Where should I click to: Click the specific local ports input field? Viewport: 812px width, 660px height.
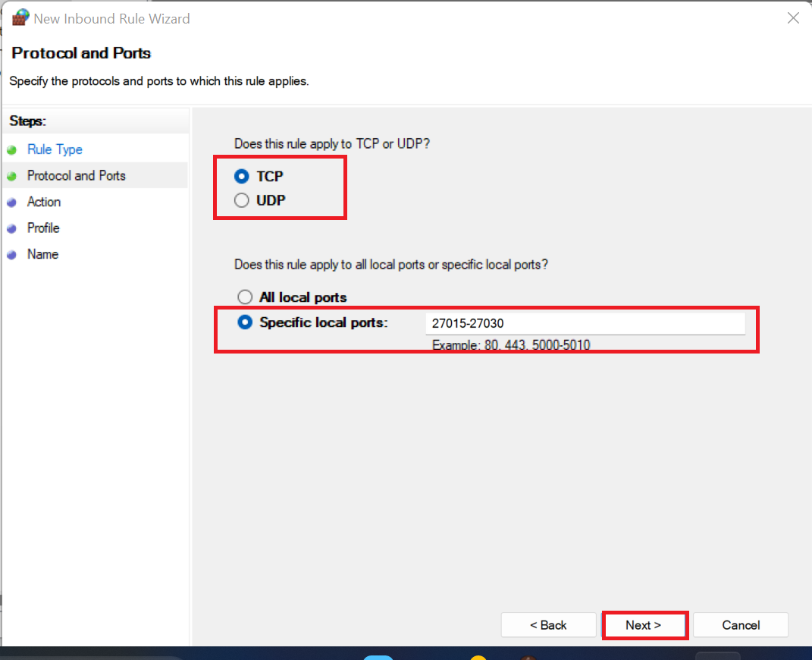tap(585, 323)
